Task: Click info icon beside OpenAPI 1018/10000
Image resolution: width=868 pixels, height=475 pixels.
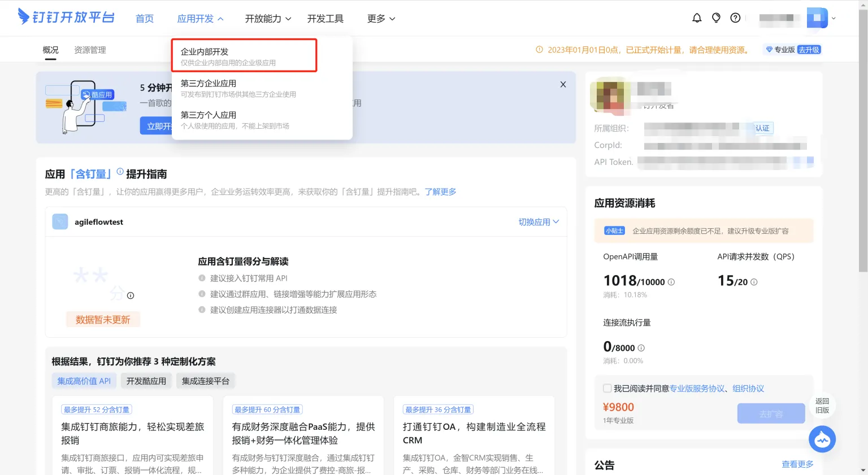Action: pos(671,282)
